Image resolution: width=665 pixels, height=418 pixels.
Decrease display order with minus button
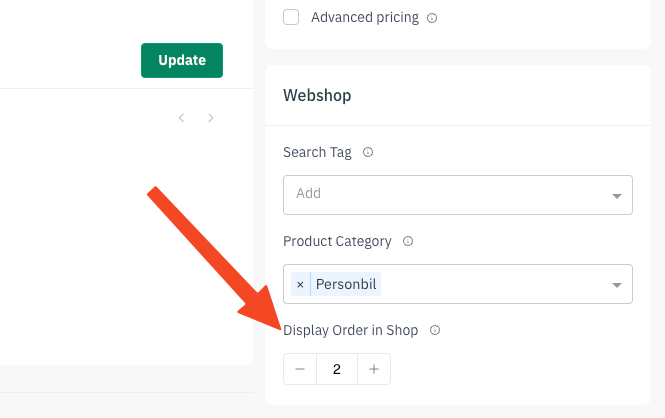pyautogui.click(x=300, y=369)
